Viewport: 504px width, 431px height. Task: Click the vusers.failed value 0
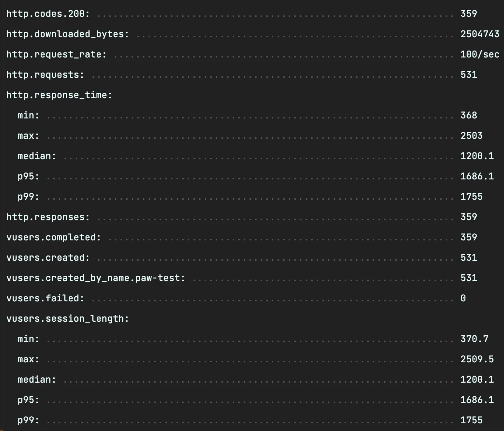point(463,298)
